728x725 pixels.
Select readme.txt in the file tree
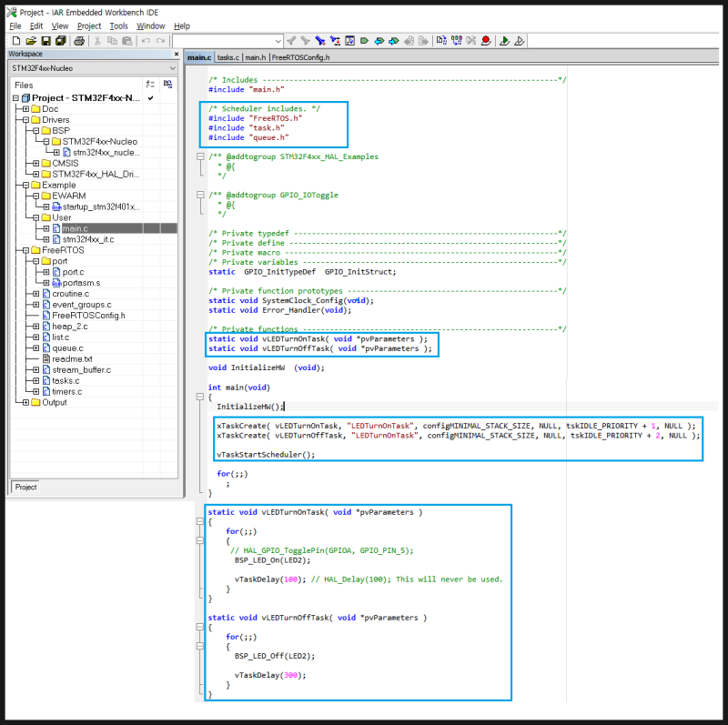(x=72, y=359)
